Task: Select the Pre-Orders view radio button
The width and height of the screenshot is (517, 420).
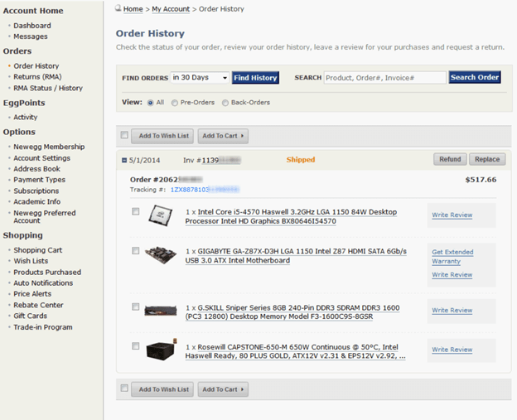Action: (x=175, y=103)
